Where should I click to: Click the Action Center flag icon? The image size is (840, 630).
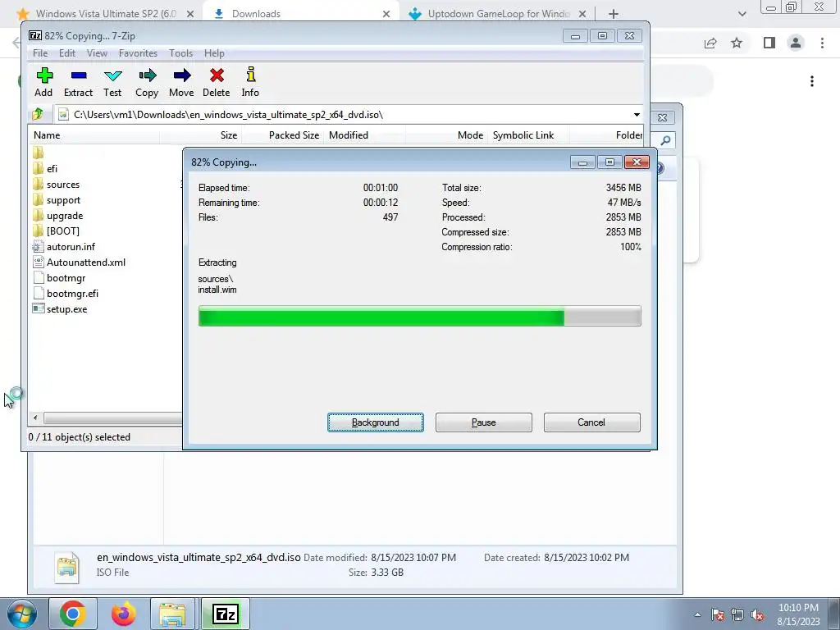point(718,615)
